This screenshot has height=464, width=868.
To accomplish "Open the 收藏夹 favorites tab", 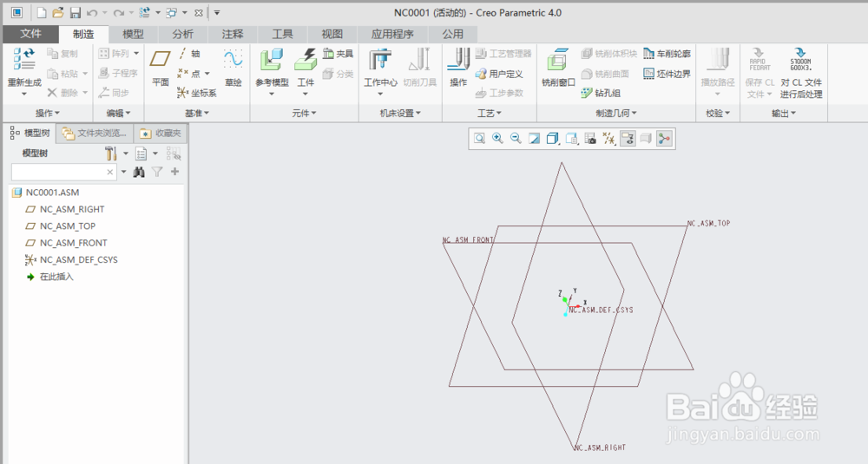I will point(161,134).
